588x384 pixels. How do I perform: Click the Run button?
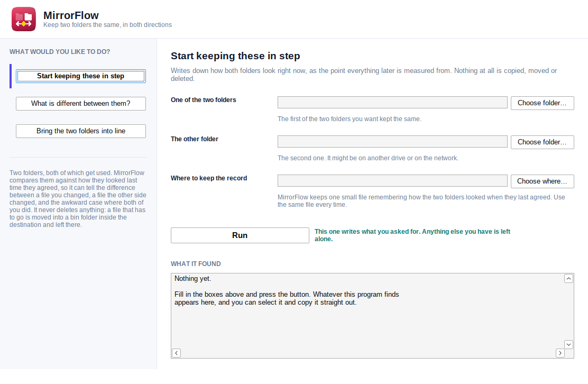240,235
